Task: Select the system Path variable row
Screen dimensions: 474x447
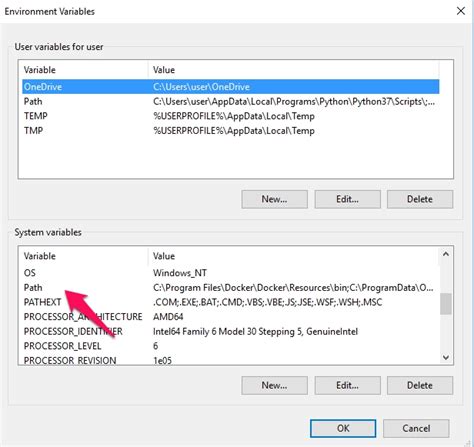Action: [231, 288]
